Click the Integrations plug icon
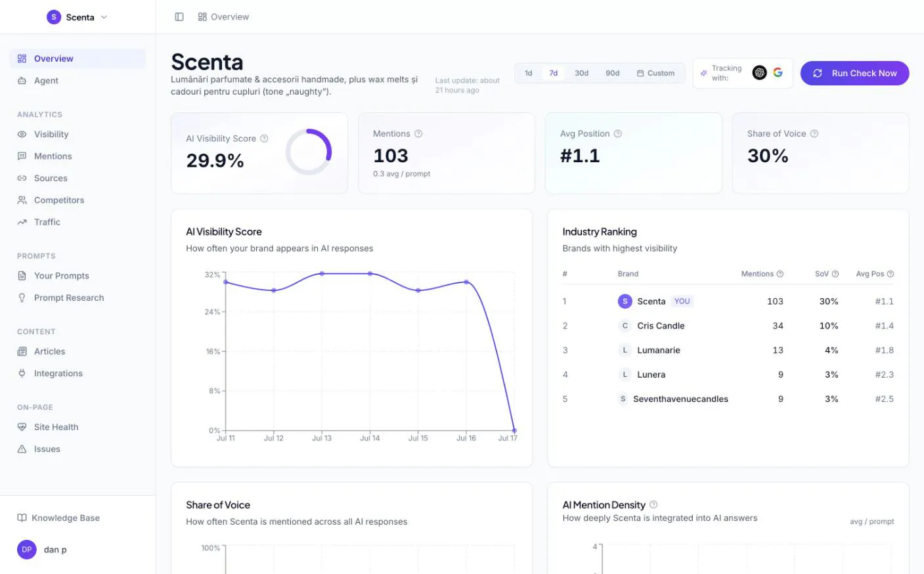The width and height of the screenshot is (924, 574). click(x=22, y=373)
